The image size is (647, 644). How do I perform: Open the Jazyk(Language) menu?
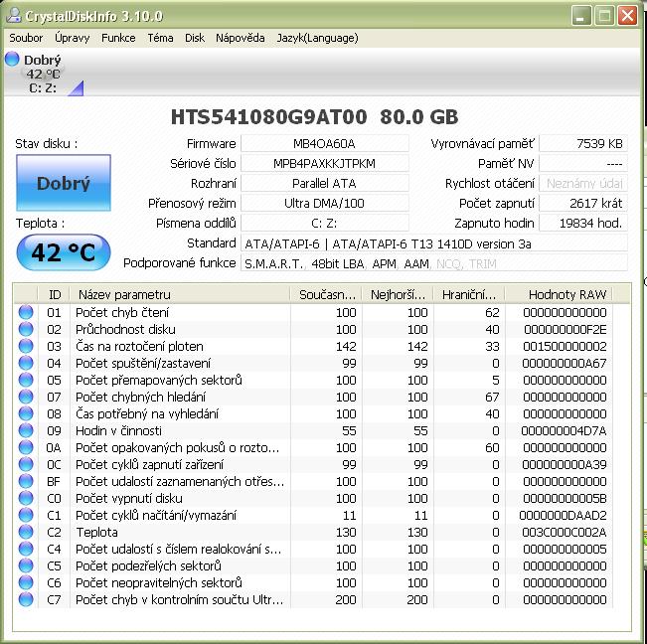coord(318,38)
